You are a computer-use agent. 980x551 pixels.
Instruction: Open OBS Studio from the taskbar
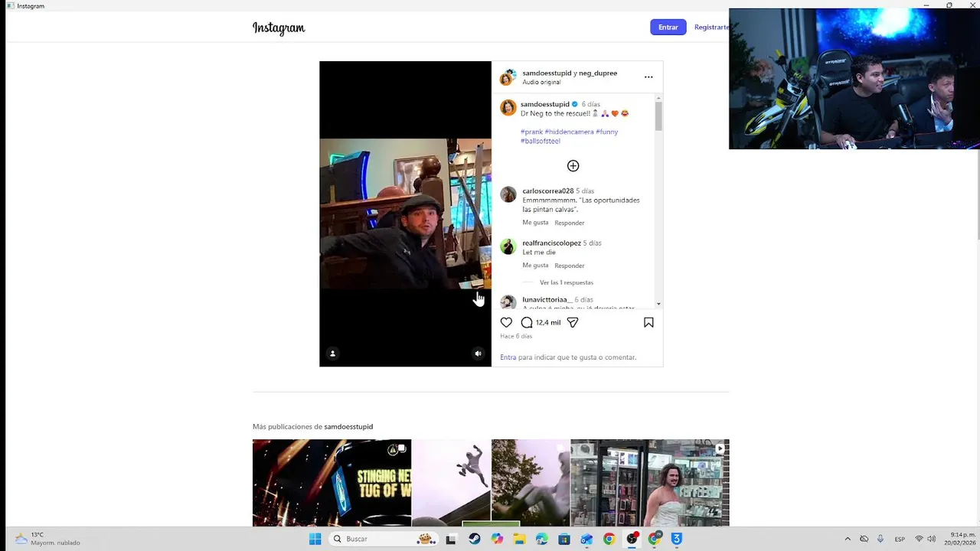632,539
